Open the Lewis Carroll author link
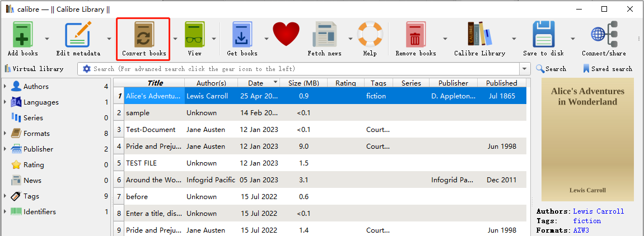Screen dimensions: 644x236 pyautogui.click(x=599, y=211)
